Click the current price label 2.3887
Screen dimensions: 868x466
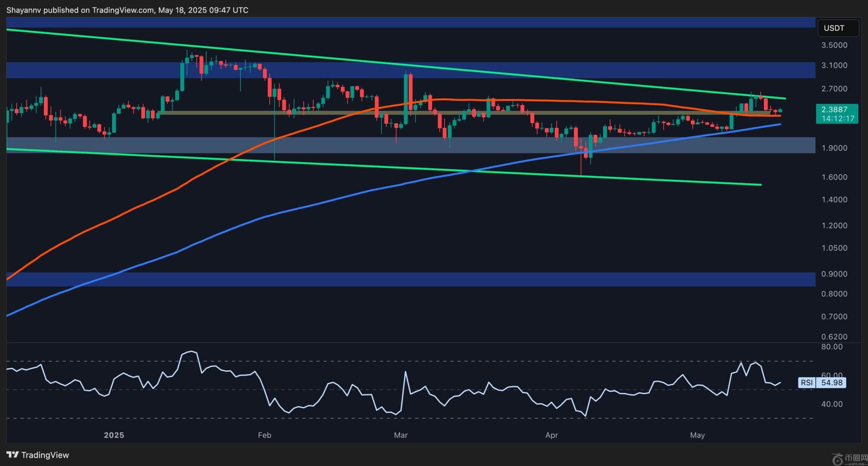pos(834,110)
